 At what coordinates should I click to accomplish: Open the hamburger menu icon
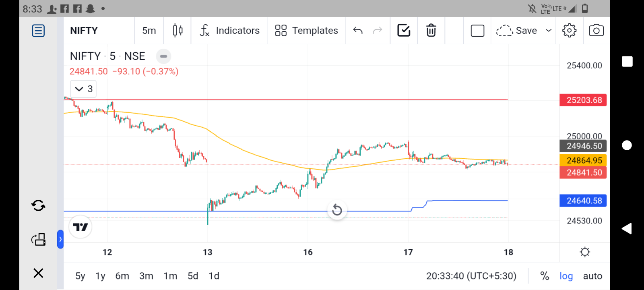click(38, 31)
